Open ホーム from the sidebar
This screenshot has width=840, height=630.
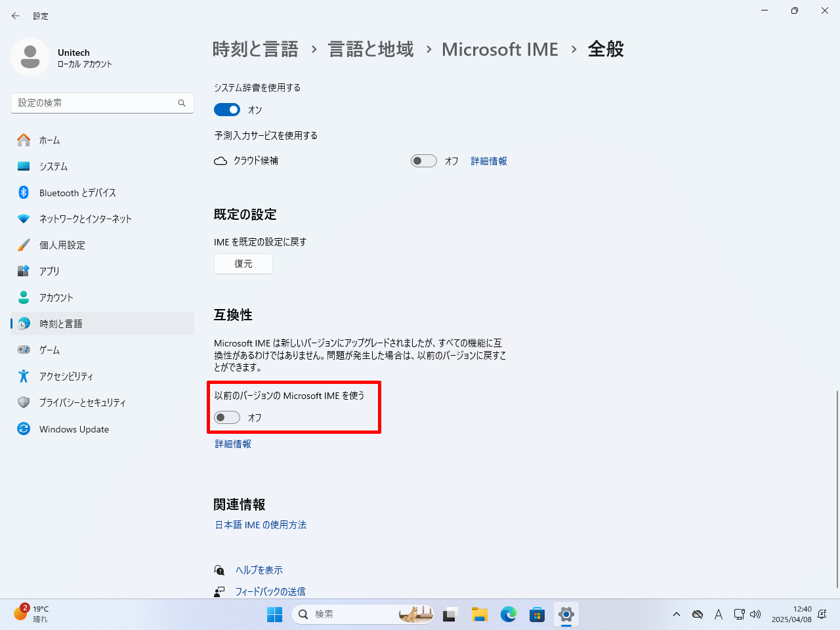102,140
